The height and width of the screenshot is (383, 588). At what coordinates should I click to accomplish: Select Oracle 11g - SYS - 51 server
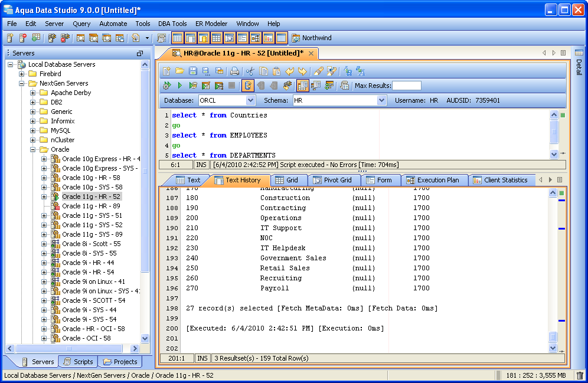[92, 215]
